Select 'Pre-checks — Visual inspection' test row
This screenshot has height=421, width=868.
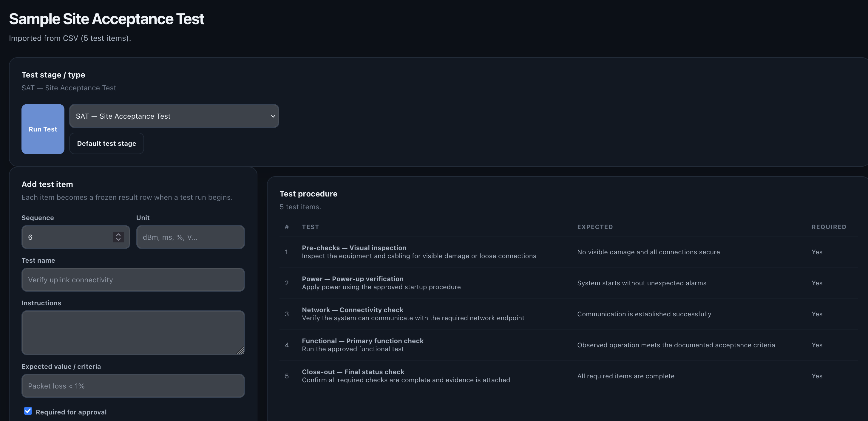click(x=569, y=252)
